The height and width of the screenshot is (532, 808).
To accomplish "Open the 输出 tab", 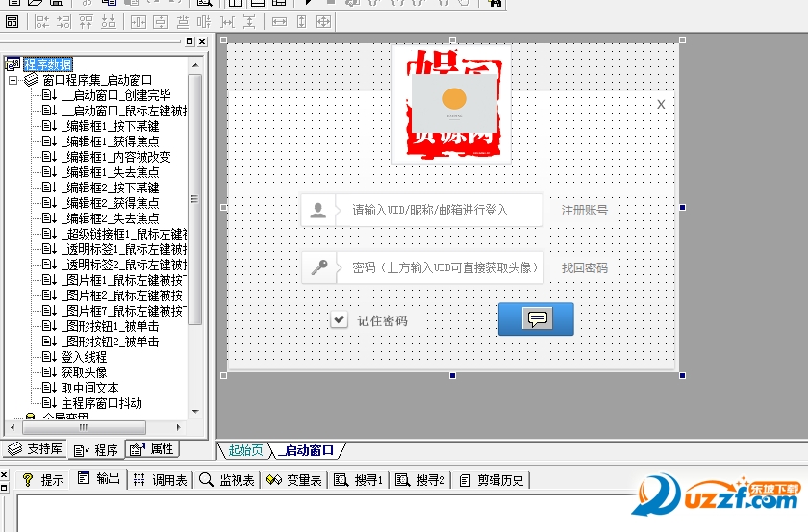I will point(99,479).
